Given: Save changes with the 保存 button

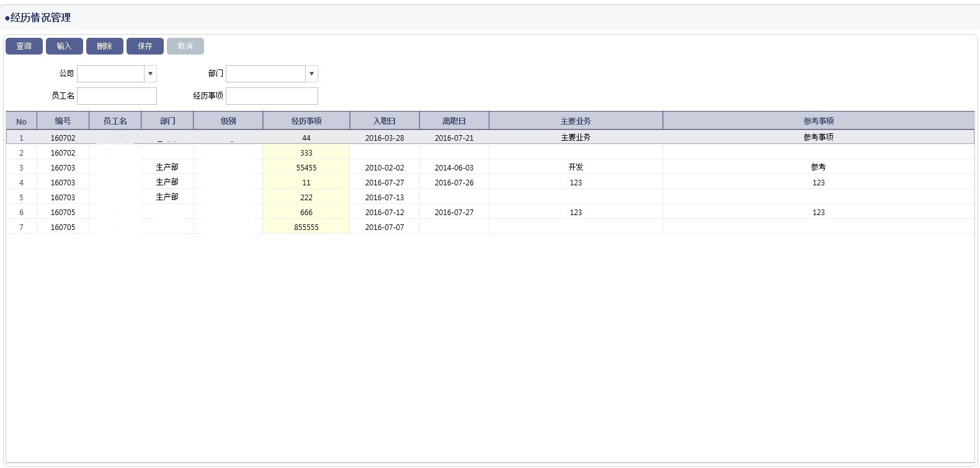Looking at the screenshot, I should [145, 46].
